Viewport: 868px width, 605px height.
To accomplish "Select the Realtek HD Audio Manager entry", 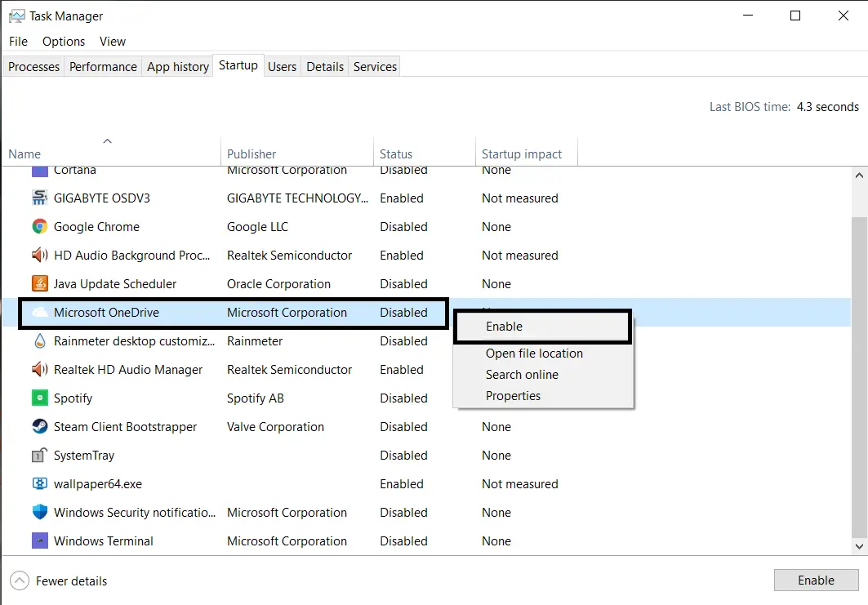I will [x=128, y=370].
